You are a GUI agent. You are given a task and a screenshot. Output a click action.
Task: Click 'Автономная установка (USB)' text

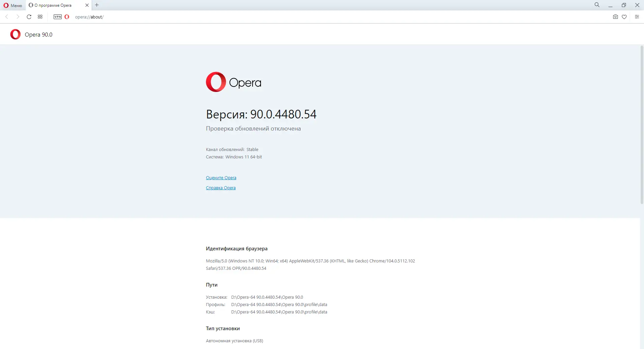234,341
